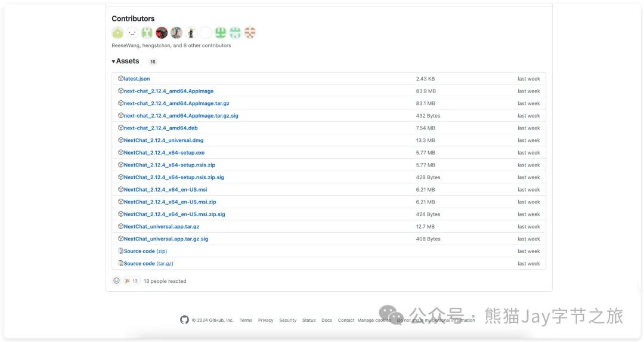Open the Security footer link

pyautogui.click(x=288, y=320)
